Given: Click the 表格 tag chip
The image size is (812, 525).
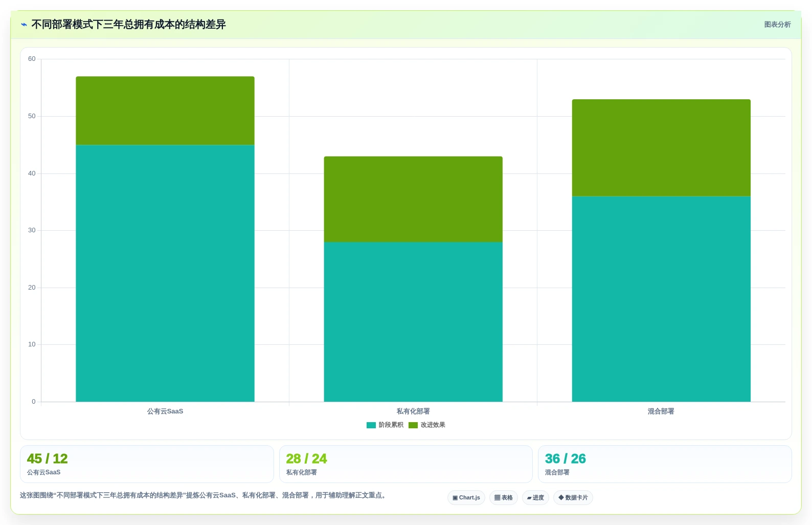Looking at the screenshot, I should tap(504, 497).
